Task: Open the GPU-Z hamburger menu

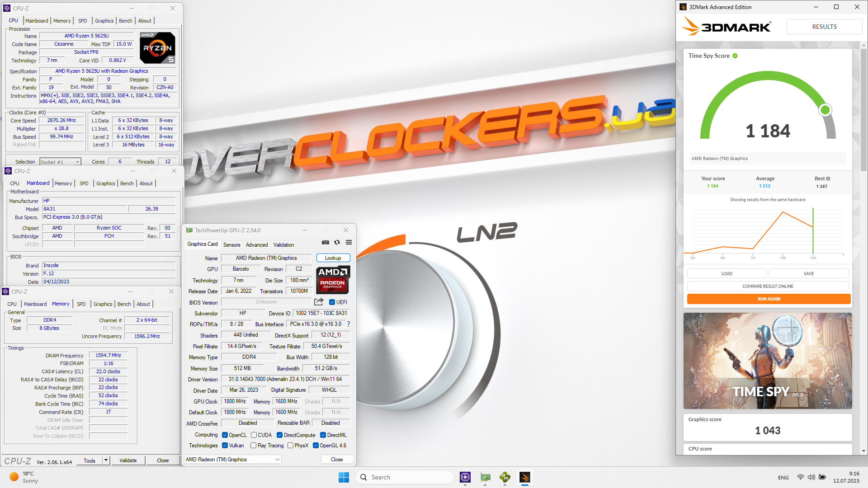Action: (x=349, y=243)
